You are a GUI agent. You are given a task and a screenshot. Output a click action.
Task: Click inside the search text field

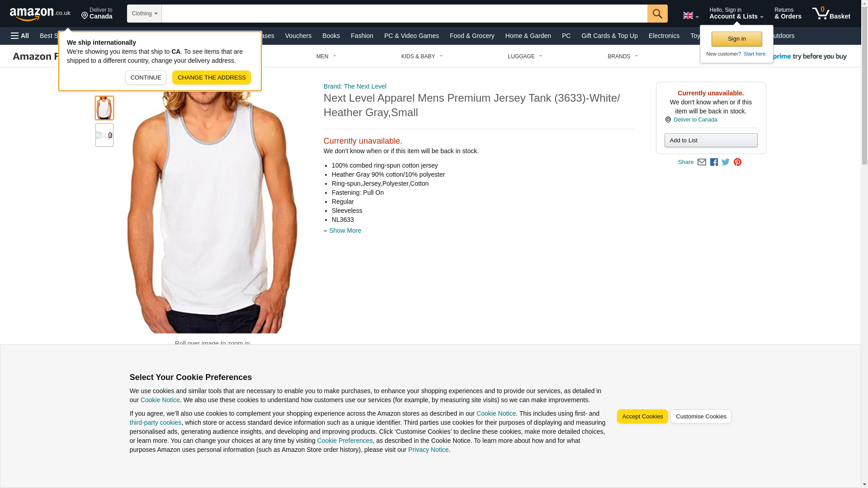[404, 14]
